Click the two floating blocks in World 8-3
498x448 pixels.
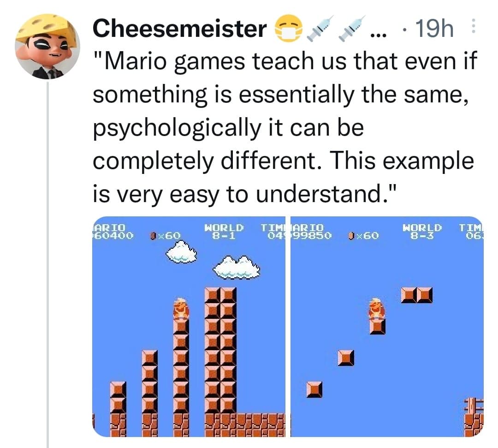click(417, 295)
